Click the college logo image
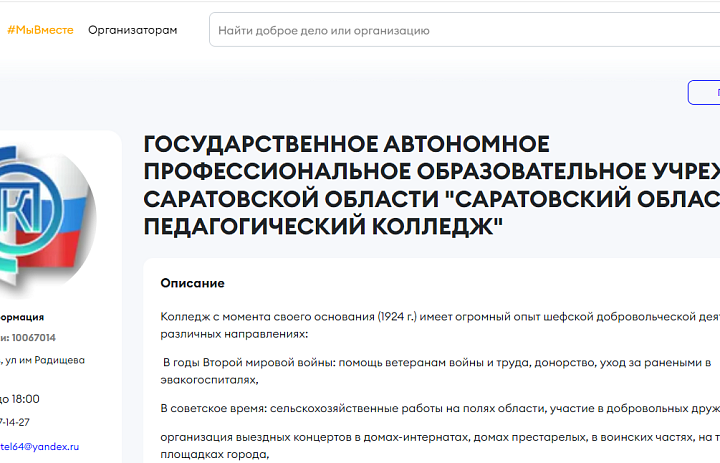The height and width of the screenshot is (463, 720). (x=46, y=218)
